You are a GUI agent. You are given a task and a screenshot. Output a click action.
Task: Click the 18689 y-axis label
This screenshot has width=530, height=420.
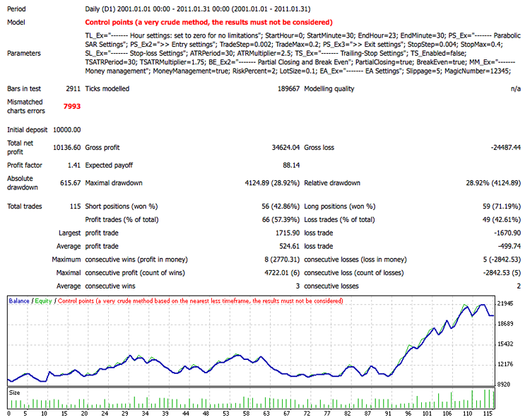505,324
